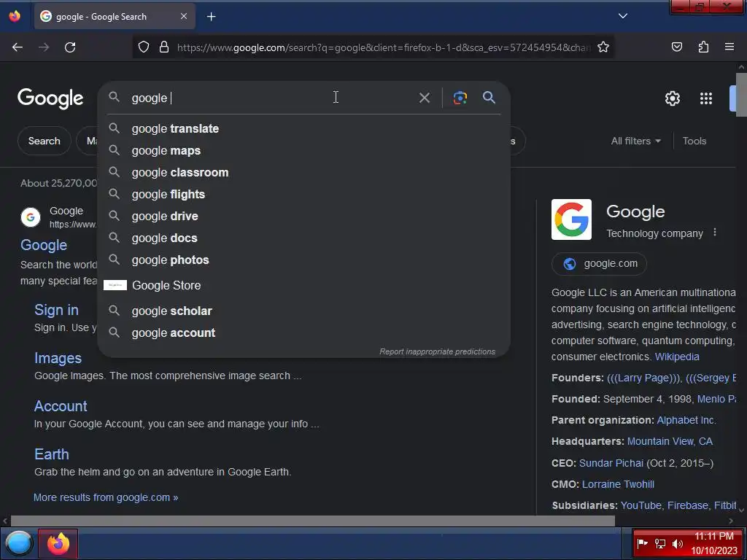The width and height of the screenshot is (747, 560).
Task: Open the (((Larry Page))) founder link
Action: (643, 378)
